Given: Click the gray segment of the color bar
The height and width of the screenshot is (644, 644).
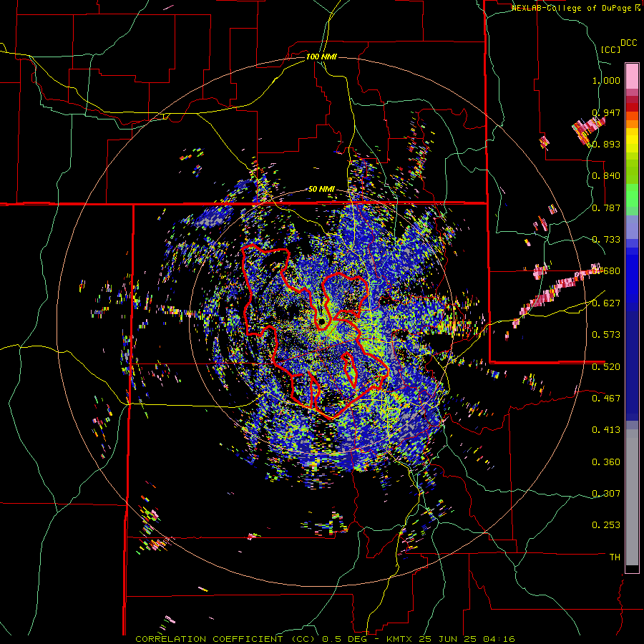Looking at the screenshot, I should [632, 497].
